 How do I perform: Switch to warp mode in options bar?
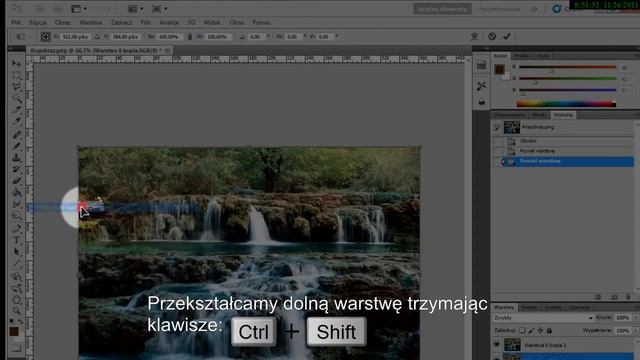[x=474, y=37]
